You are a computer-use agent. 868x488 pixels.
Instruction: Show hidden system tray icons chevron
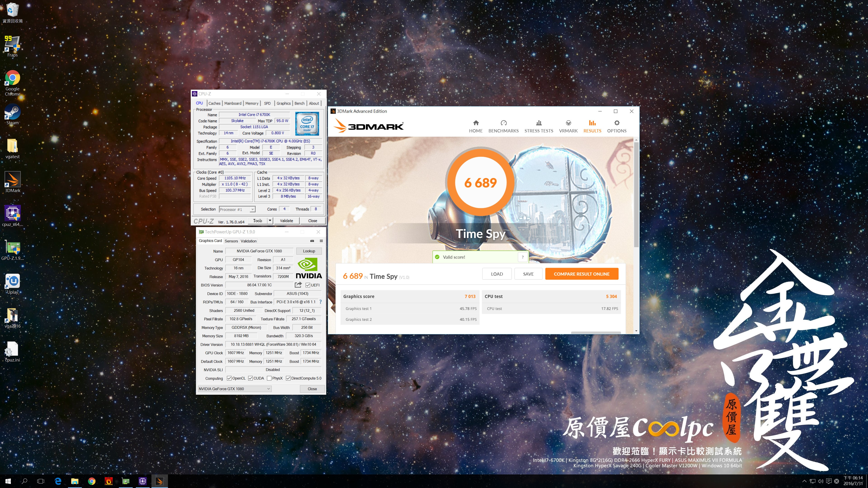(x=804, y=481)
